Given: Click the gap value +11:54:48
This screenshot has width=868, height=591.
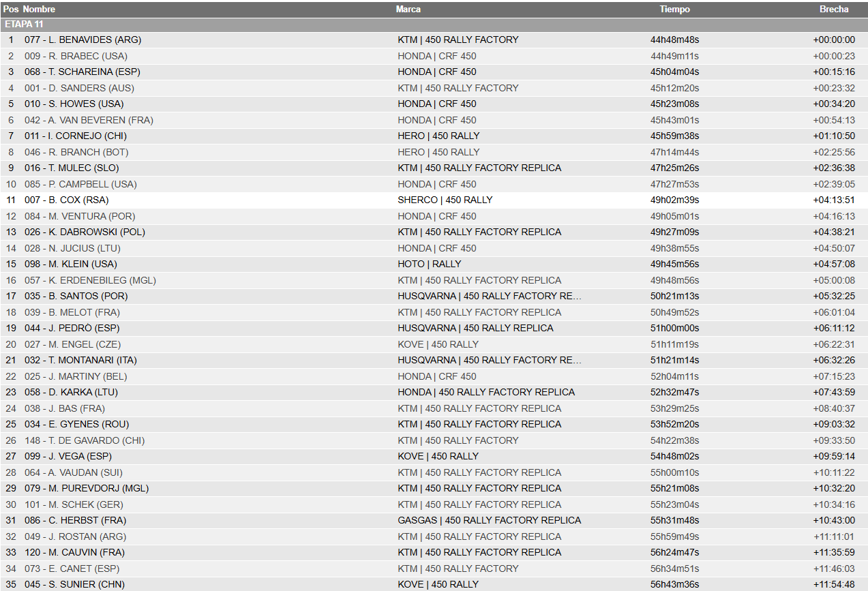Looking at the screenshot, I should coord(834,584).
